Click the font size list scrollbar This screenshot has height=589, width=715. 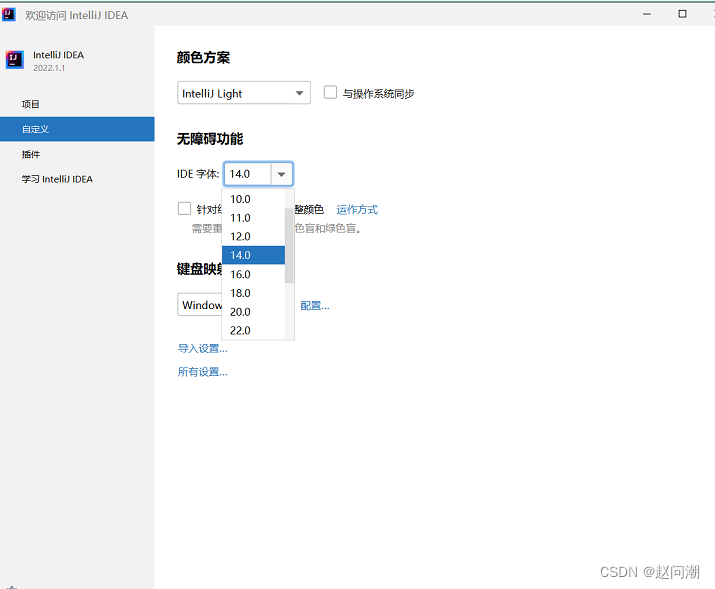click(x=289, y=245)
